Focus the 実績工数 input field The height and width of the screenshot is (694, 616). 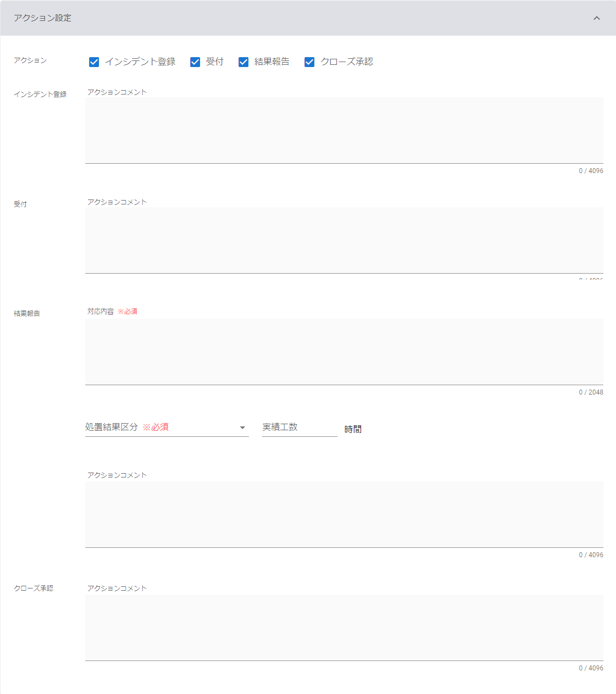[x=299, y=427]
